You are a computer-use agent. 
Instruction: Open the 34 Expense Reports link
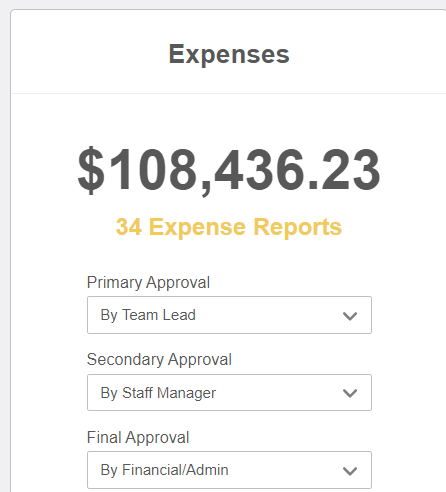[229, 227]
